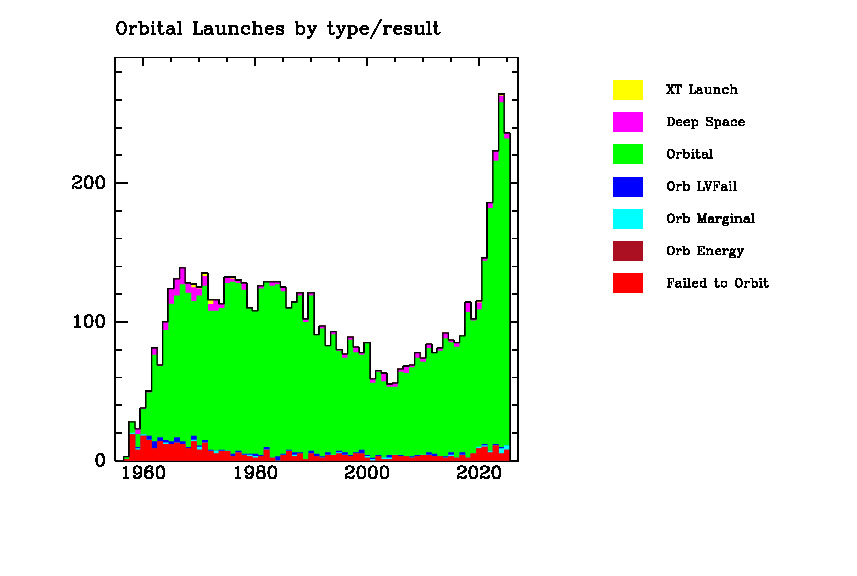Select the dark red Orb Energy swatch

point(627,251)
